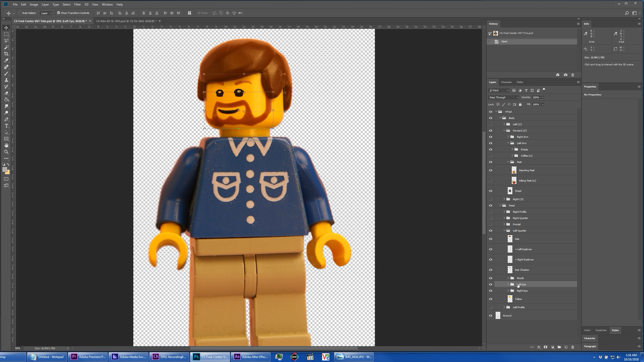Select the Pen tool
Screen dimensions: 644x362
tap(6, 119)
